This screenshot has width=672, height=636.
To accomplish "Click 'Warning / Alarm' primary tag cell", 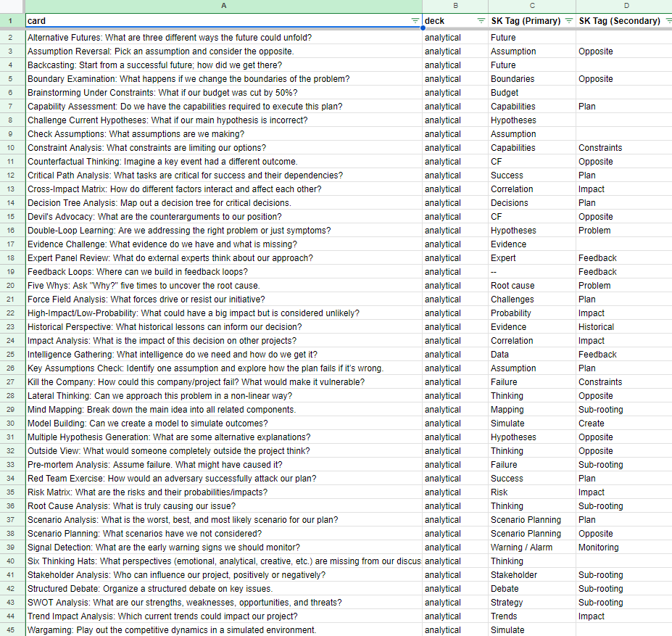I will (532, 548).
